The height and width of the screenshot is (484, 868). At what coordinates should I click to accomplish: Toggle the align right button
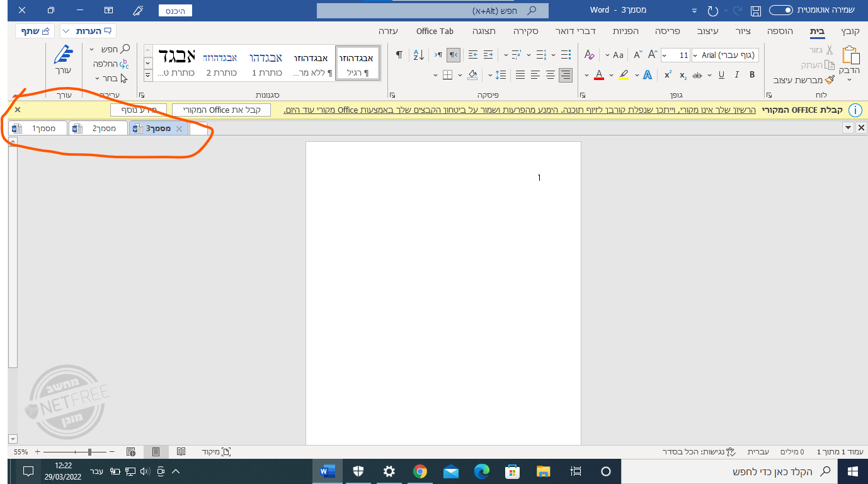pos(566,75)
